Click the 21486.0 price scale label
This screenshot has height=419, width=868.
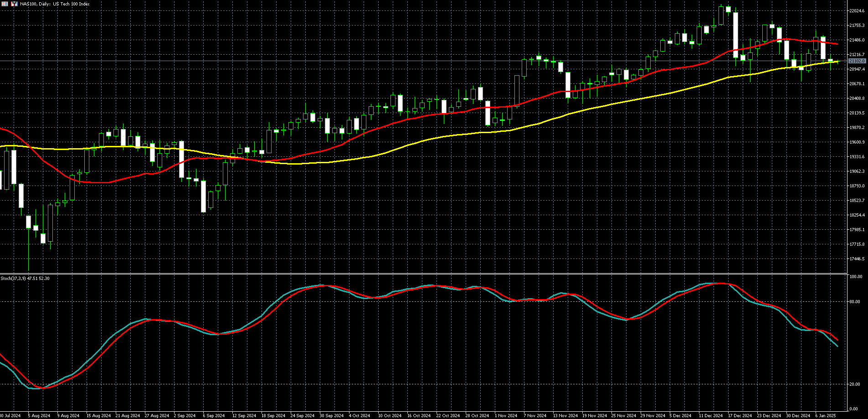857,40
